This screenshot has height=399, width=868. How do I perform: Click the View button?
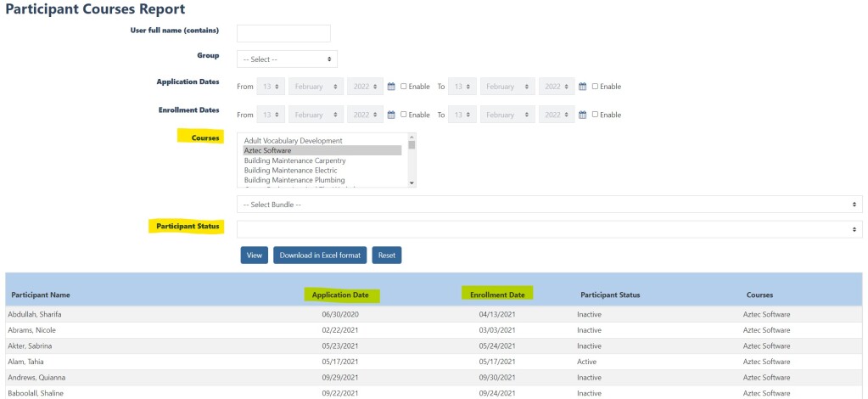(254, 255)
